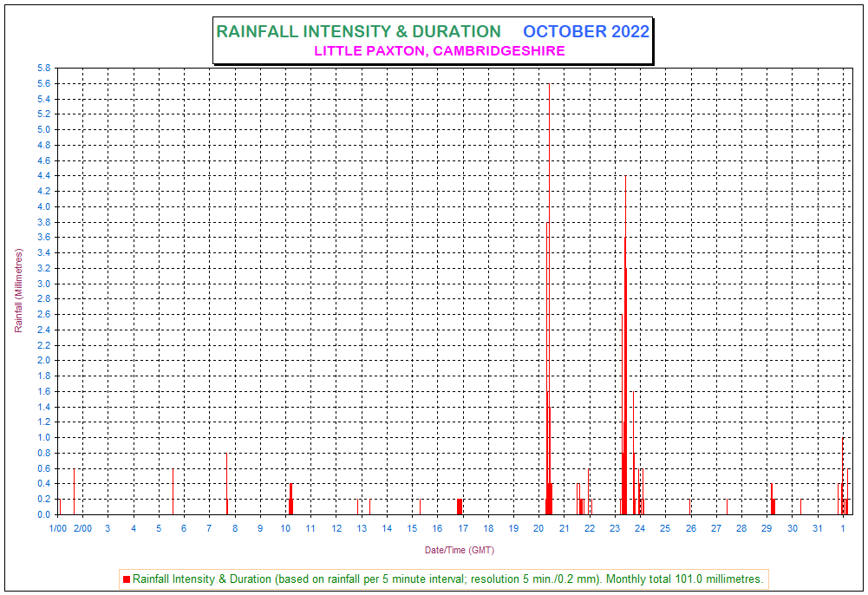
Task: Click the '2.0' y-axis label
Action: 43,360
